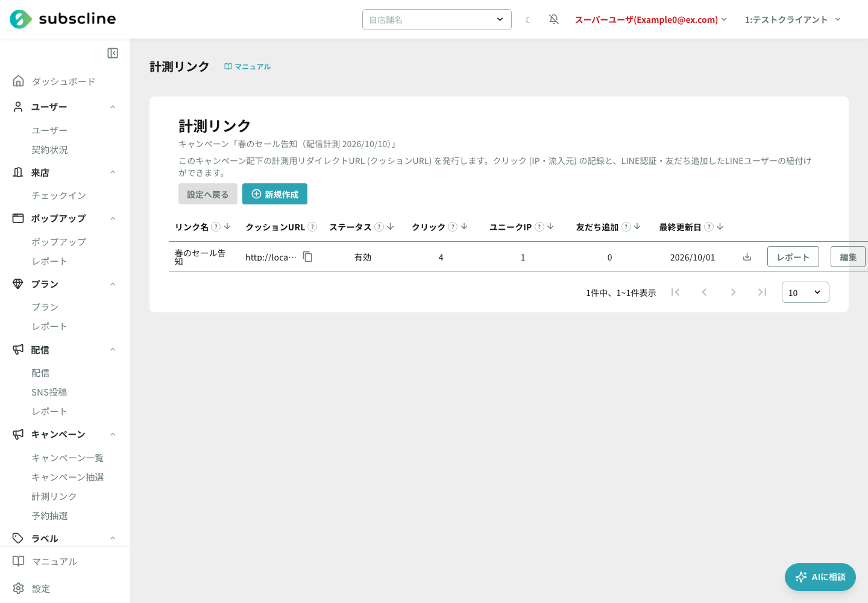Open the マニュアル link next to the page title

(x=247, y=66)
